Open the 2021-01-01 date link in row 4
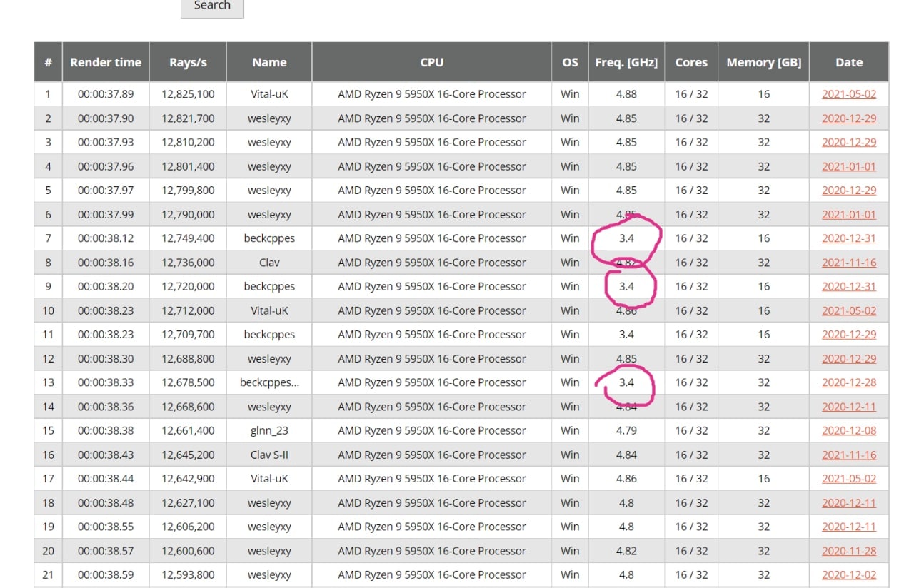 (x=849, y=166)
